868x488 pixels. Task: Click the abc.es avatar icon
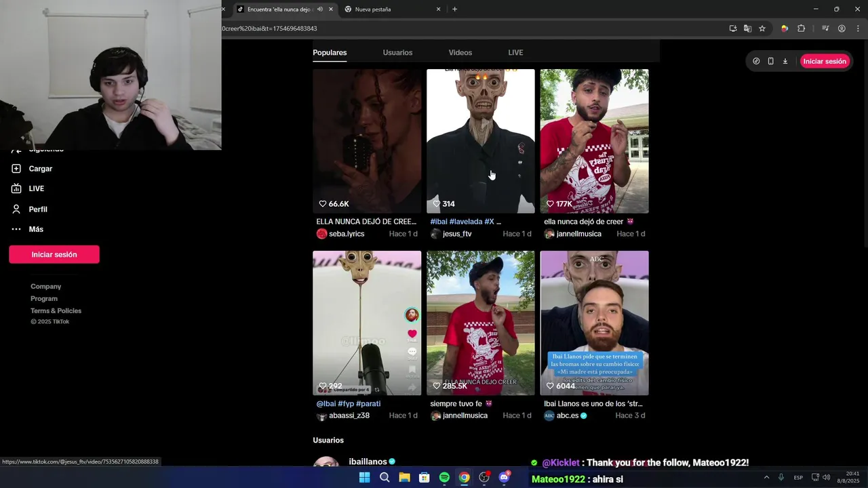[549, 415]
